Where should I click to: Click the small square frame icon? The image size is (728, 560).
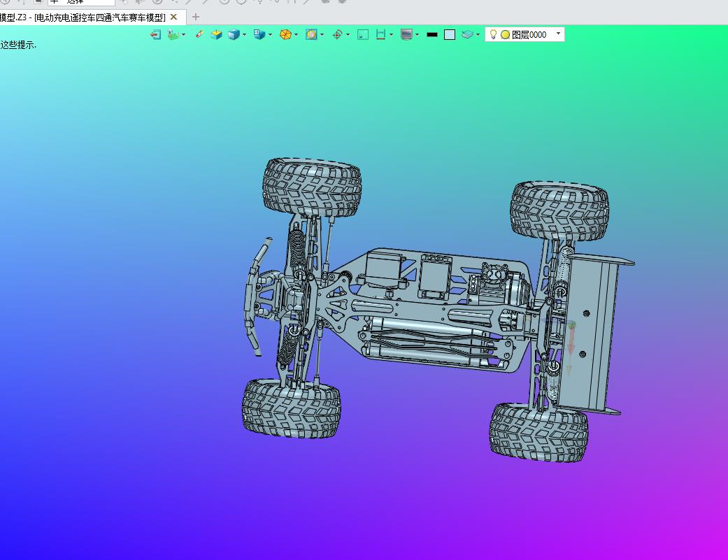coord(362,34)
